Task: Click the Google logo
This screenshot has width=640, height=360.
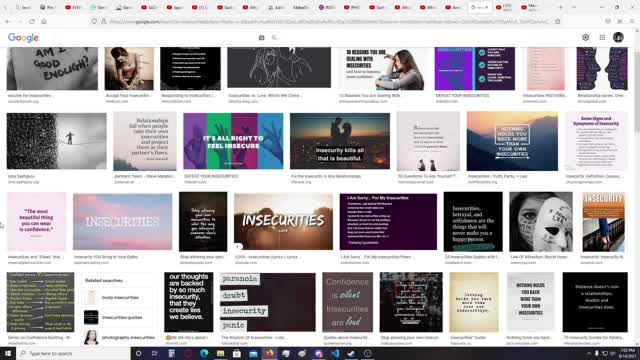Action: [23, 38]
